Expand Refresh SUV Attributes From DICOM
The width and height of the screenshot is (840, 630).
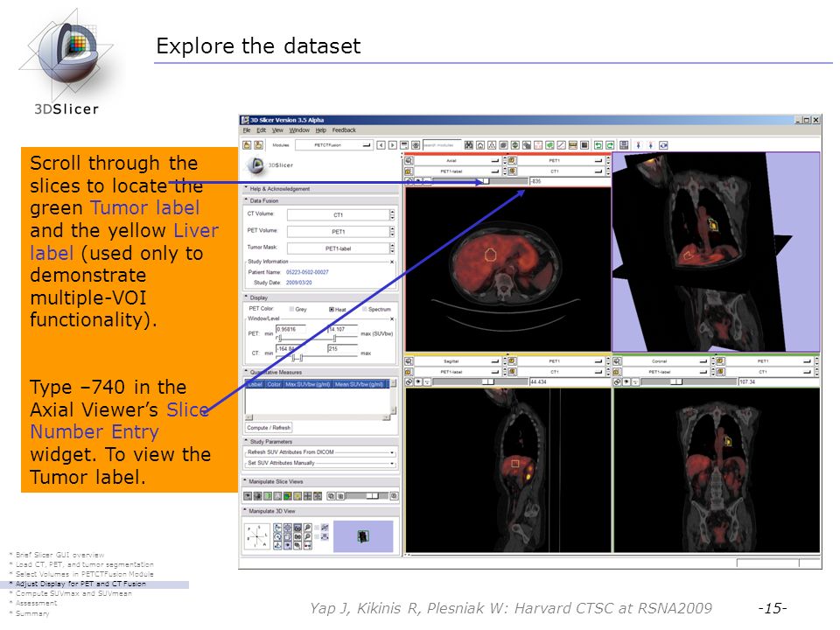coord(321,452)
